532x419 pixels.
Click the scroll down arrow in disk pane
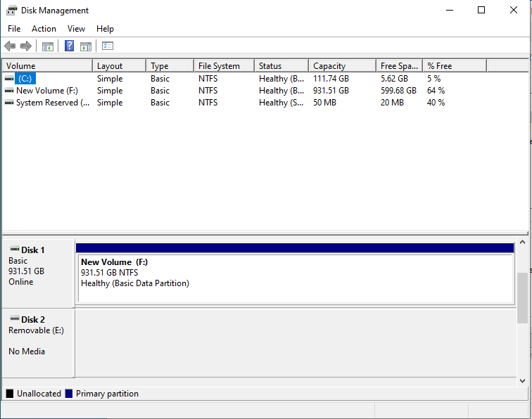522,380
